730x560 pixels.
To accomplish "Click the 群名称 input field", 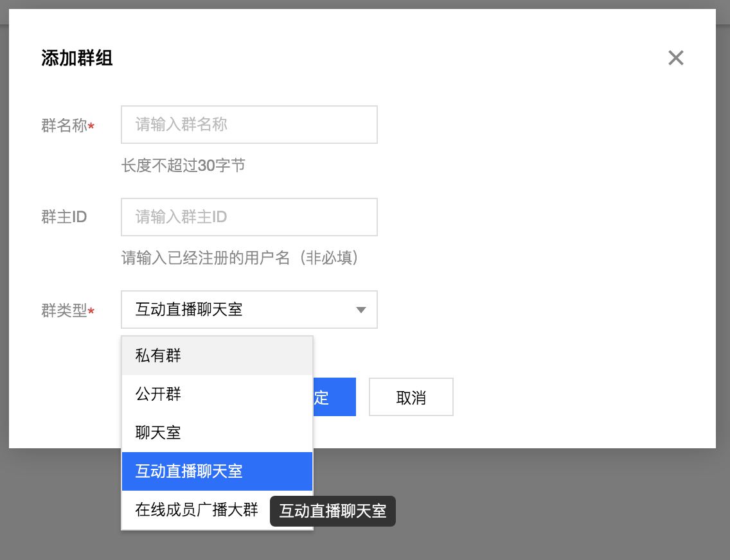I will tap(249, 125).
